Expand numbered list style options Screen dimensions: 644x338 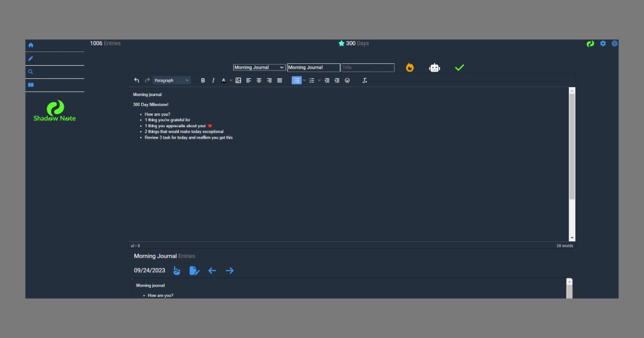tap(319, 81)
